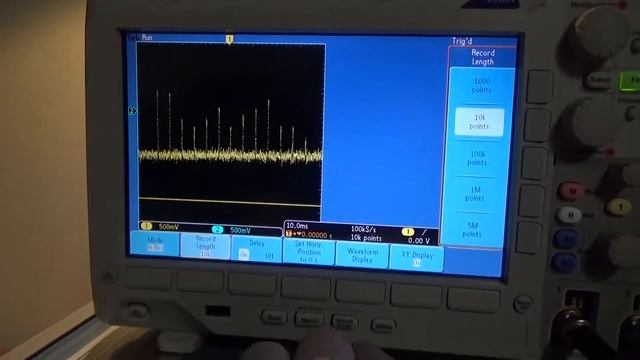Click the yellow channel 1 scale badge
Screen dimensions: 640x360
(x=146, y=226)
